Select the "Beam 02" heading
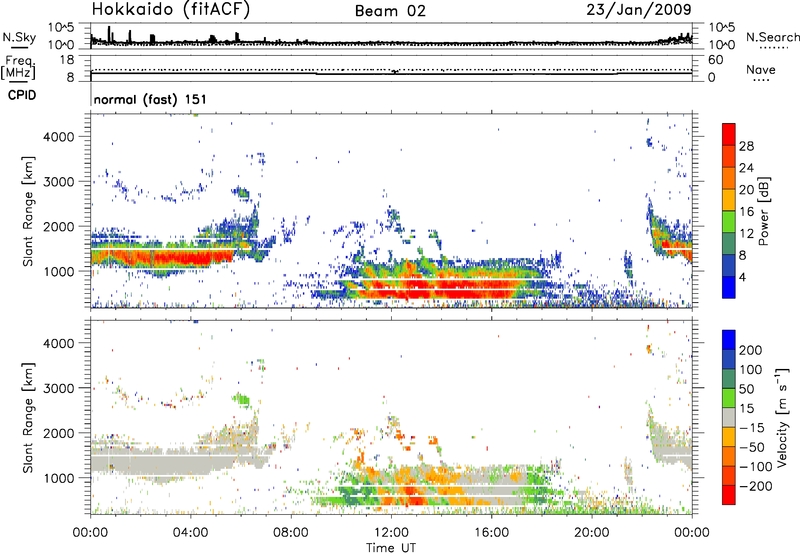This screenshot has height=554, width=800. 390,11
